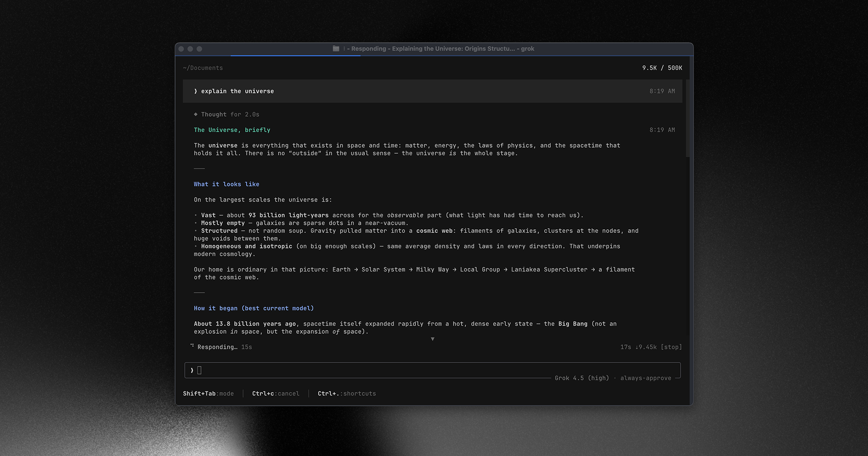This screenshot has height=456, width=868.
Task: Click the [stop] control to halt the response
Action: click(671, 347)
